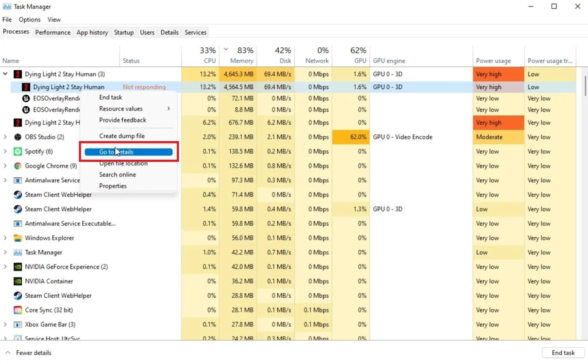Click the Windows Explorer folder icon
588x364 pixels.
18,238
